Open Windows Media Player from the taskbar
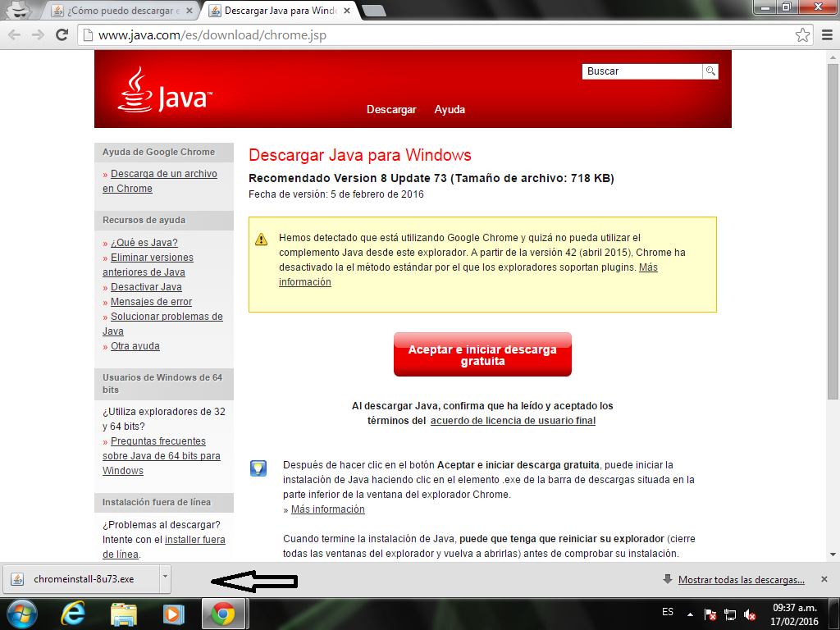The height and width of the screenshot is (630, 840). point(172,613)
